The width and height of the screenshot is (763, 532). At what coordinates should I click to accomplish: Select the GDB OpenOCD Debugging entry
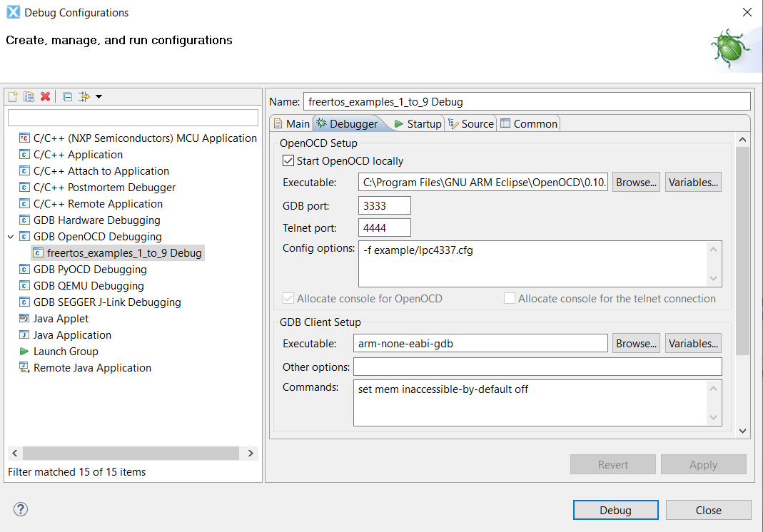tap(97, 237)
